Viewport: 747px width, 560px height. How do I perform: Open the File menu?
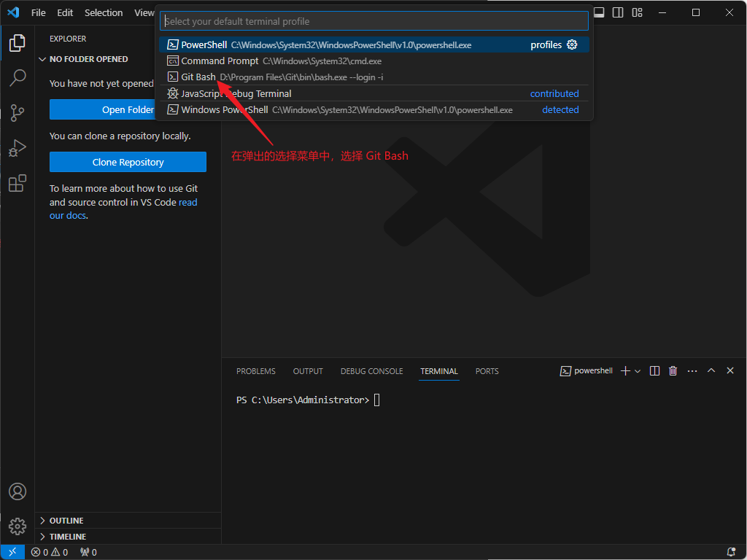(x=38, y=13)
